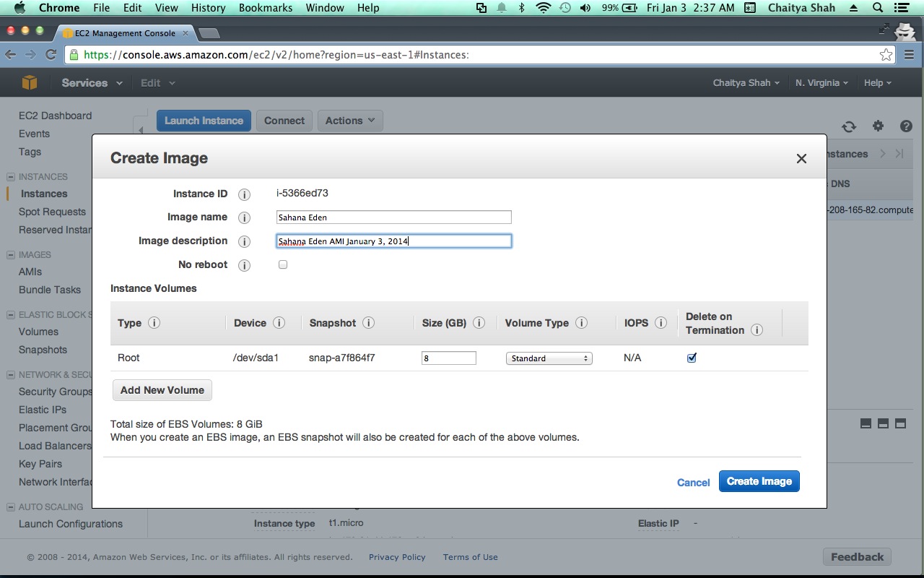924x578 pixels.
Task: Open the N. Virginia region dropdown
Action: [x=821, y=83]
